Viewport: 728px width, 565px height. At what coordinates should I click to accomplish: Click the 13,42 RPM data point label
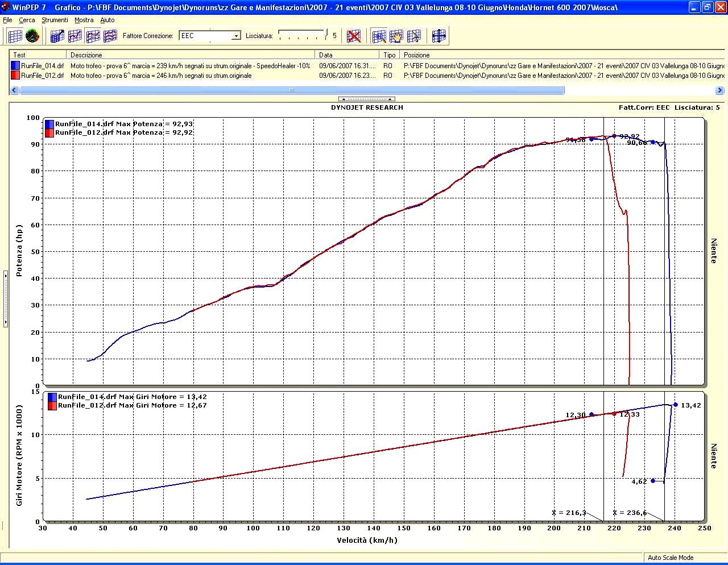(691, 405)
